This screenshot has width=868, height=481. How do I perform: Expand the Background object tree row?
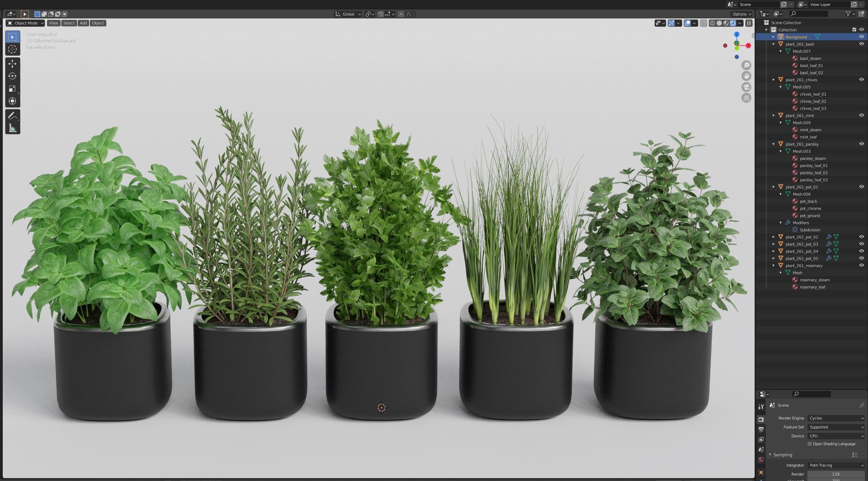coord(774,37)
